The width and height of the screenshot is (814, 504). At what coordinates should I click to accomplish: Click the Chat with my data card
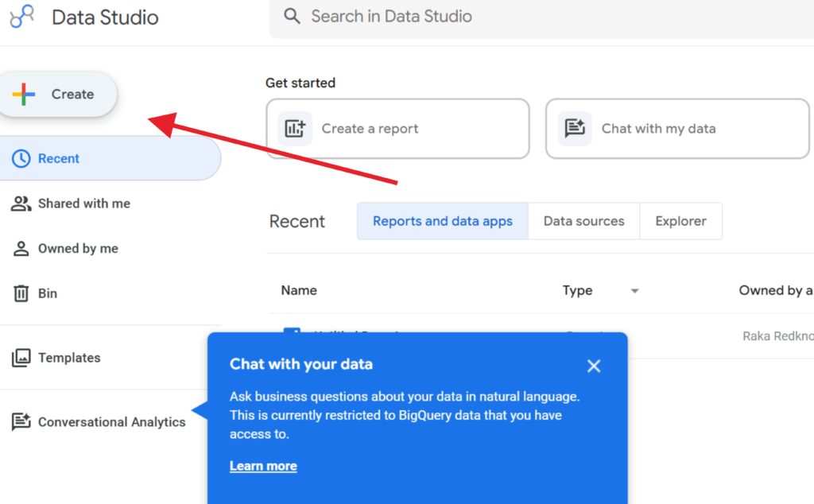677,129
